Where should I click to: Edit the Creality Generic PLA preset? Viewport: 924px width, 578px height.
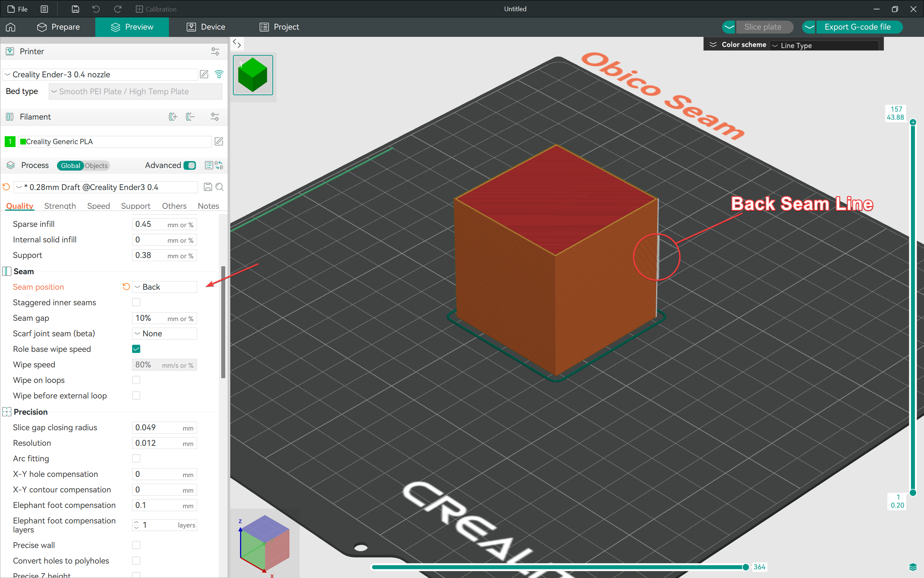pos(219,142)
